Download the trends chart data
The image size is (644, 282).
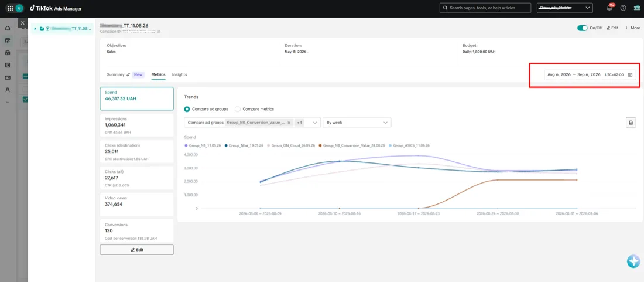[x=631, y=122]
